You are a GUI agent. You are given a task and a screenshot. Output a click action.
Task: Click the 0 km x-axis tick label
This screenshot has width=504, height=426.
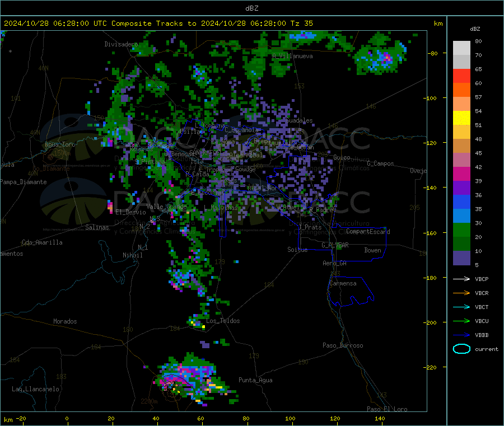point(67,418)
